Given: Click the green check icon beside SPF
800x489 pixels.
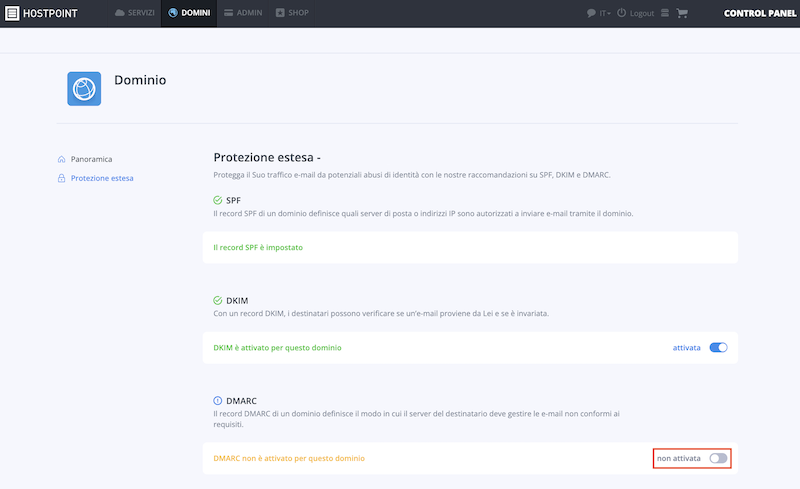Looking at the screenshot, I should click(x=218, y=200).
